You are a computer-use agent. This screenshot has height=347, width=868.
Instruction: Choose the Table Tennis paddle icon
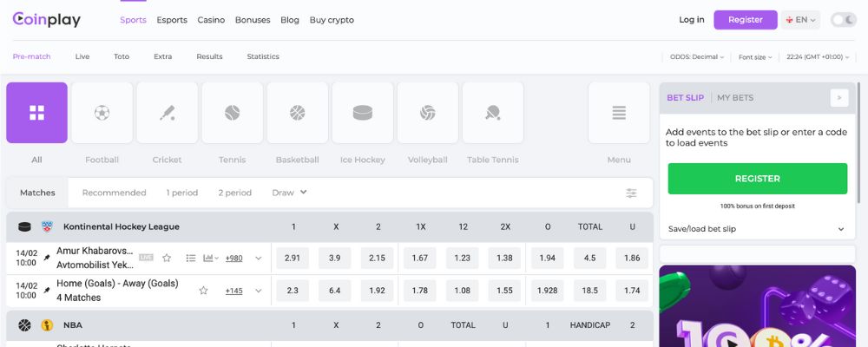point(493,113)
